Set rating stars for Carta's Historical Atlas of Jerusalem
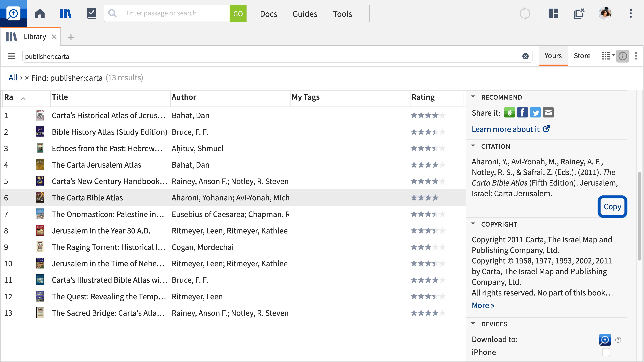644x362 pixels. (428, 115)
